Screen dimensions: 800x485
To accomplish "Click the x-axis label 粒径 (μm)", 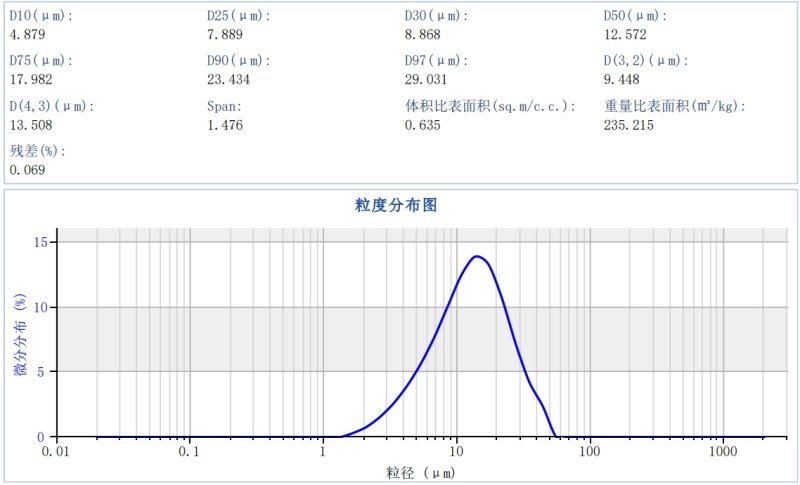I will pyautogui.click(x=420, y=471).
